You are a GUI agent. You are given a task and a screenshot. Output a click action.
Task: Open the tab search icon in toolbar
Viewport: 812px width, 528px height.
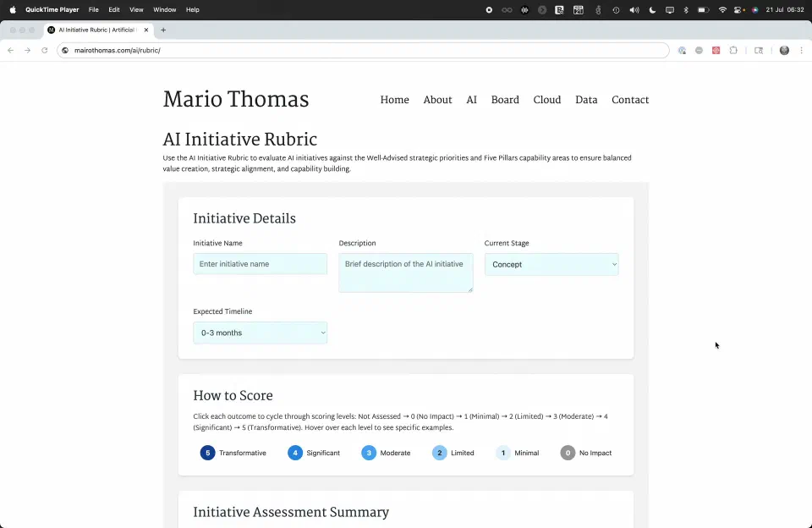[x=759, y=50]
